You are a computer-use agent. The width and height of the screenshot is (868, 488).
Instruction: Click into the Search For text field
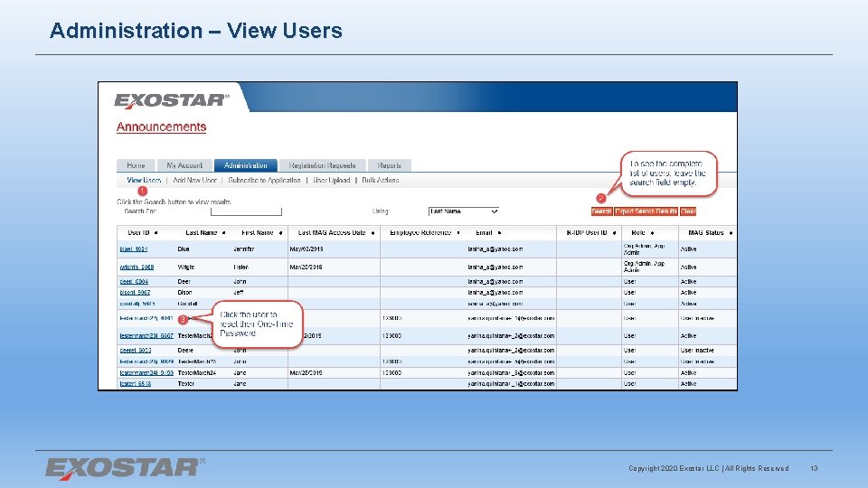[246, 211]
